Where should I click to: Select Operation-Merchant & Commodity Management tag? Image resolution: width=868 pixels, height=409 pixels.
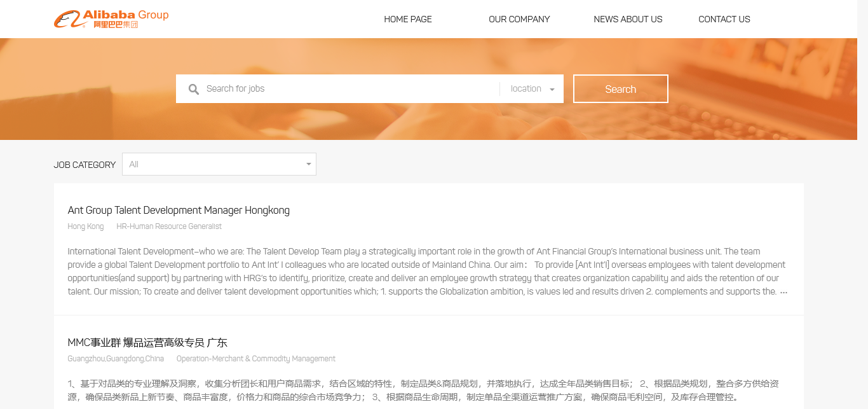[x=255, y=359]
